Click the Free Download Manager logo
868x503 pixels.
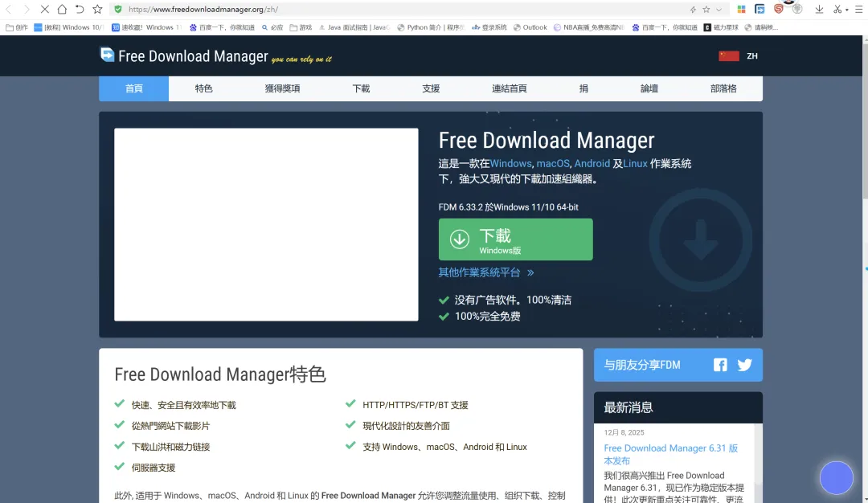[216, 56]
